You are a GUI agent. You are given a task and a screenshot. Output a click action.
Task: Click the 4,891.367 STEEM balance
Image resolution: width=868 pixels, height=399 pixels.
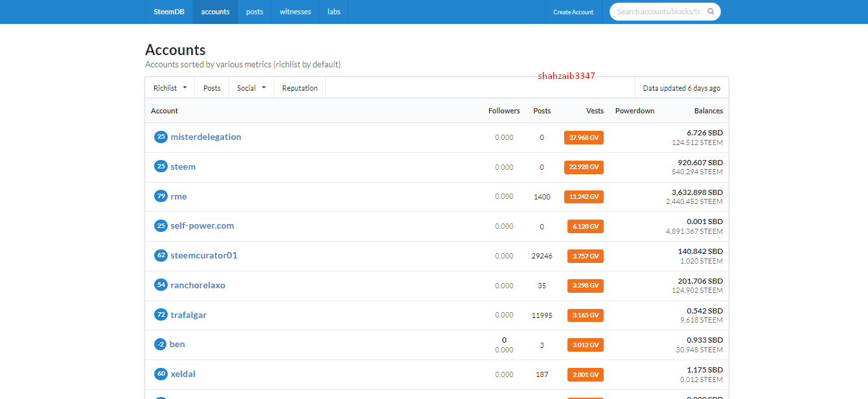(x=694, y=231)
